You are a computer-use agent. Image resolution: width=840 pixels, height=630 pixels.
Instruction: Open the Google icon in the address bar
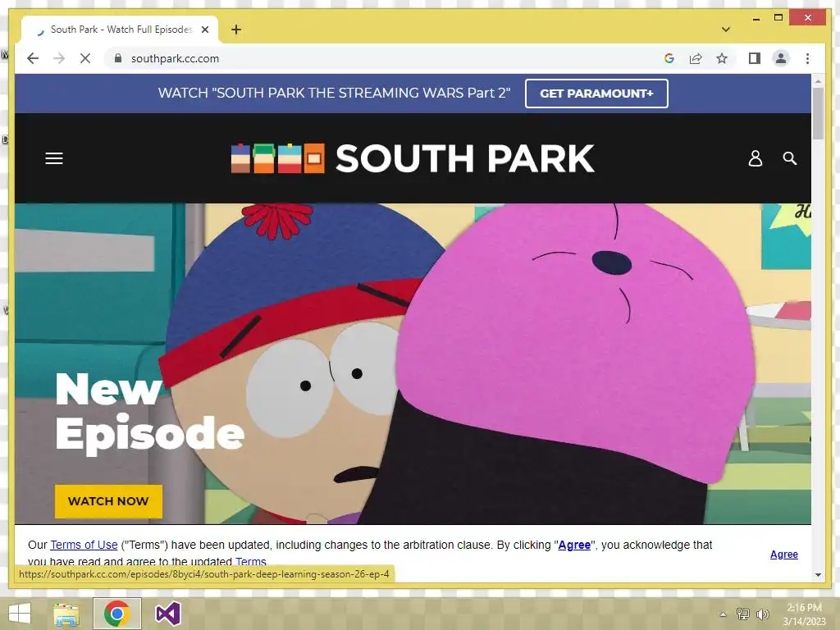coord(669,58)
